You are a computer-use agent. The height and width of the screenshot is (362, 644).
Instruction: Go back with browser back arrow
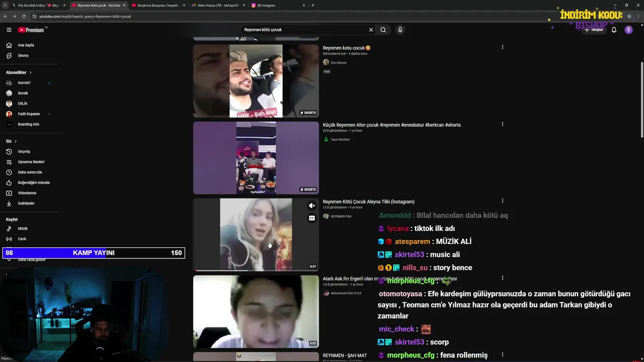click(x=6, y=16)
